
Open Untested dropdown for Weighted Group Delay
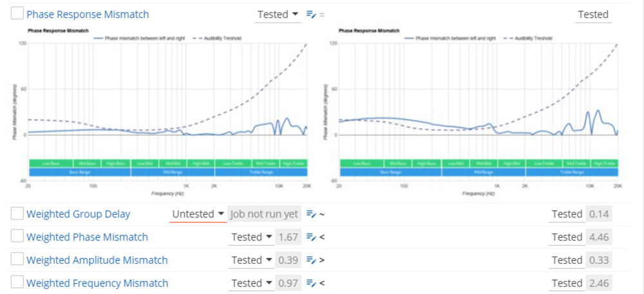[198, 214]
